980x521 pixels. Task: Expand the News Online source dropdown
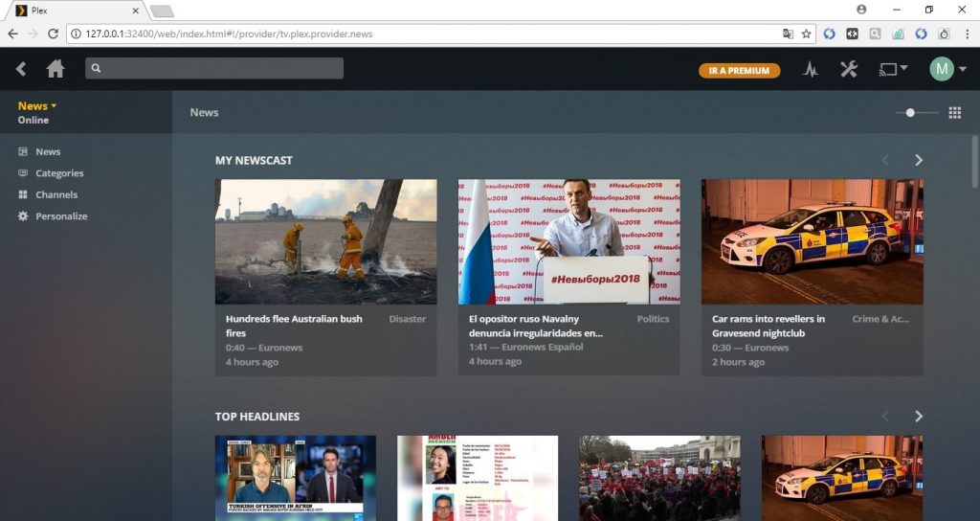[37, 106]
